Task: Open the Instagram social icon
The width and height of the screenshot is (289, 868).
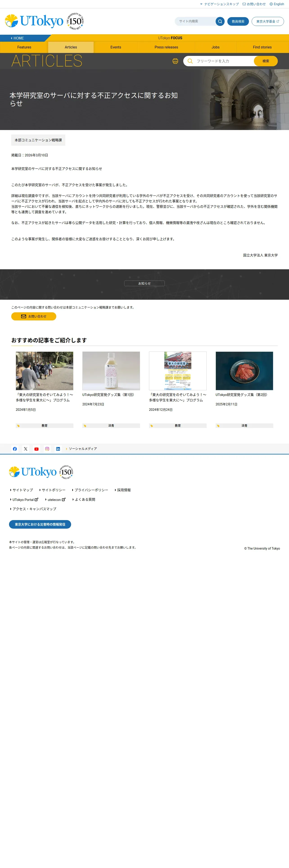Action: point(47,449)
